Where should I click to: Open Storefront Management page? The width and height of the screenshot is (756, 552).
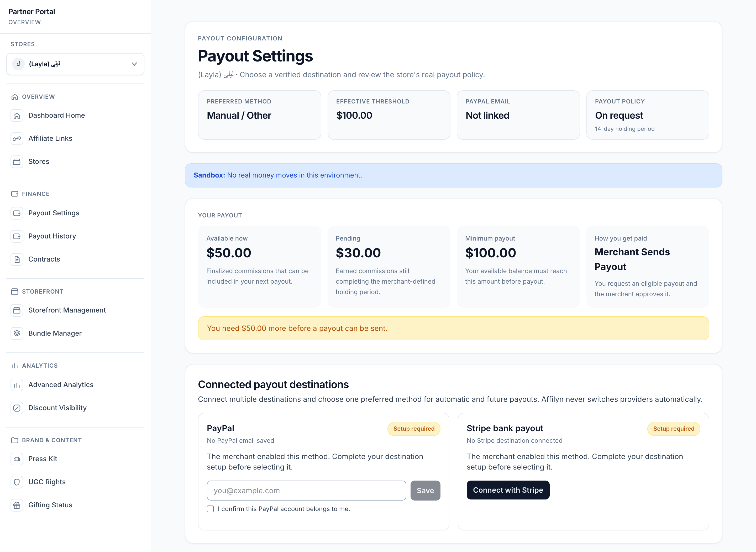75,310
